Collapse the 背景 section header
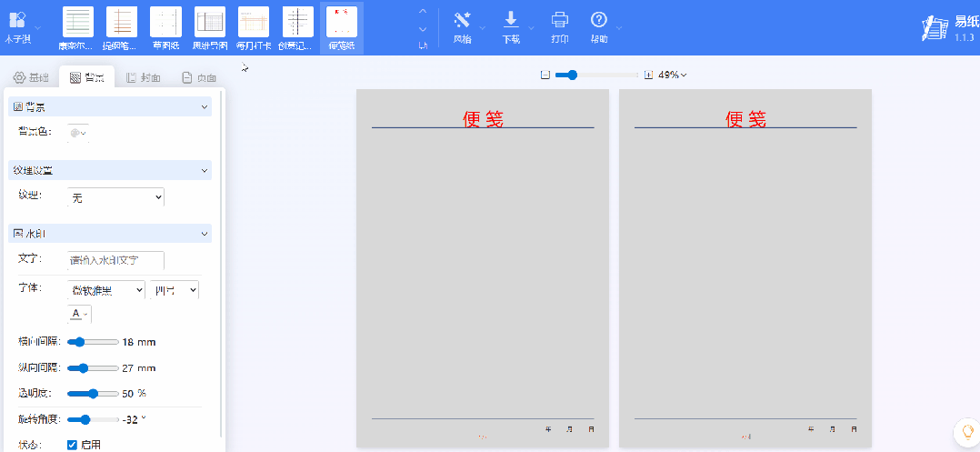980x452 pixels. pos(110,107)
